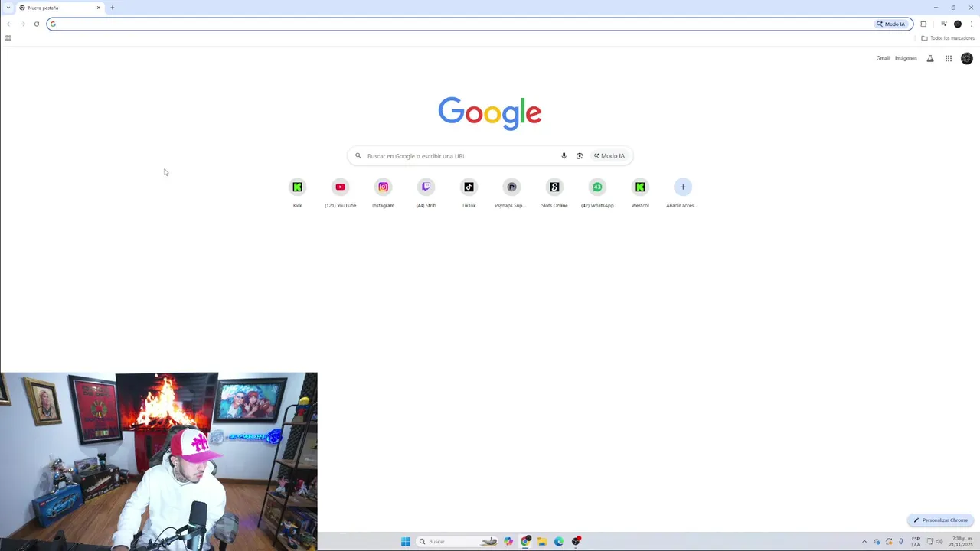The height and width of the screenshot is (551, 980).
Task: Close the Nueva pestaña tab
Action: (x=98, y=8)
